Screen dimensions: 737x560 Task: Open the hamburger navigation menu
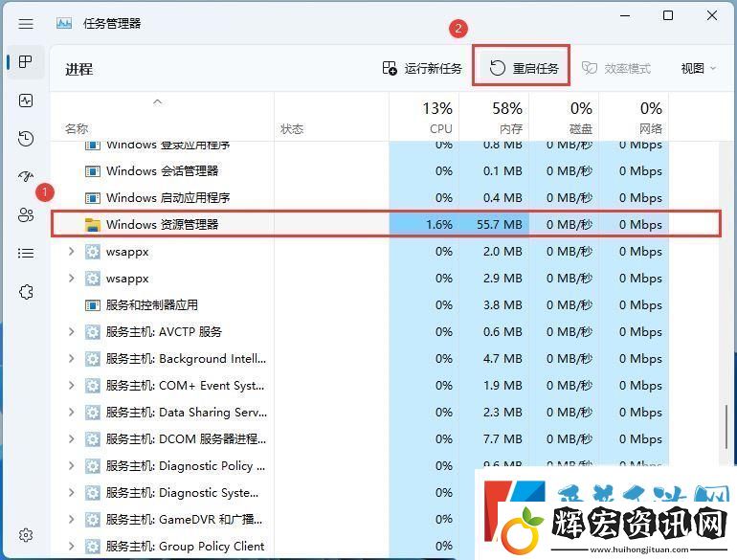[x=26, y=24]
